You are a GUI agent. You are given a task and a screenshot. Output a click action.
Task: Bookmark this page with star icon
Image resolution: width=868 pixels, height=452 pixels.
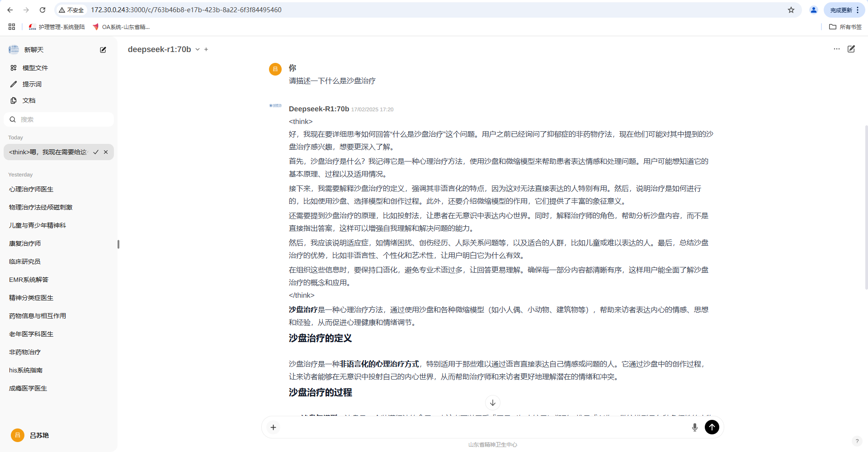click(791, 10)
